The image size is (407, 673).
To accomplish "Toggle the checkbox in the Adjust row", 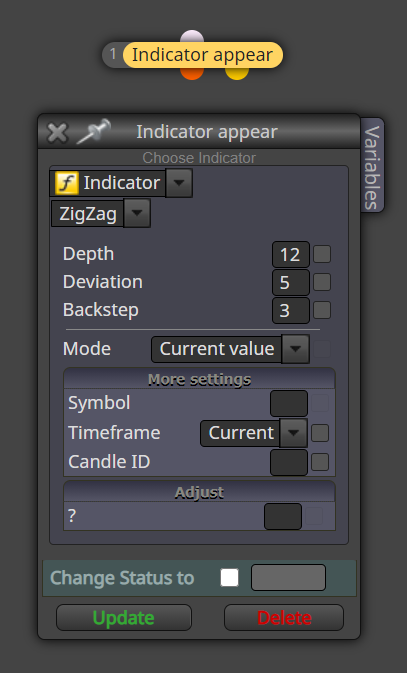I will coord(314,516).
